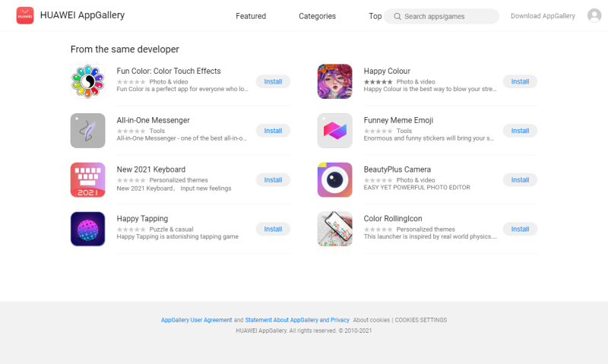
Task: Focus the Search apps/games field
Action: pos(442,16)
